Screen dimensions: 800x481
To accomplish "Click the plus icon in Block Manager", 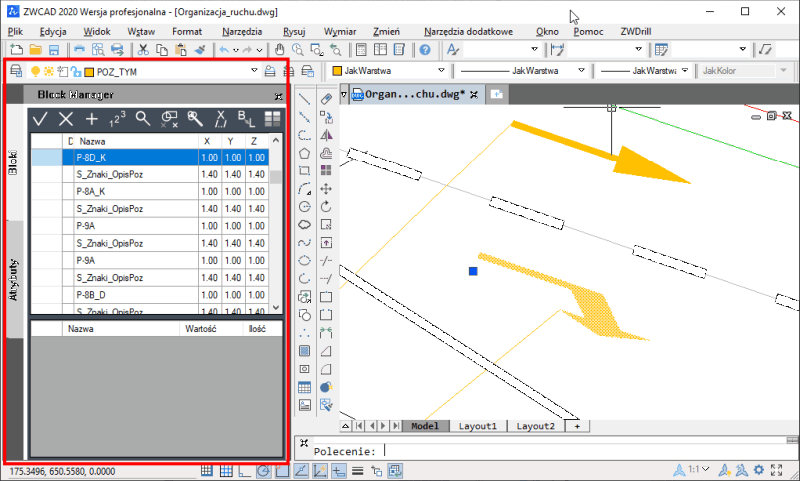I will tap(91, 119).
